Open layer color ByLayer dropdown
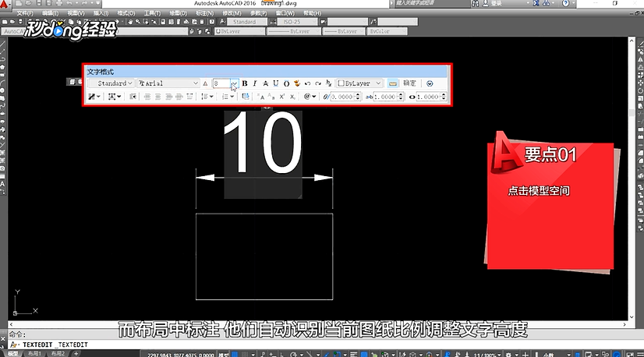 click(239, 31)
